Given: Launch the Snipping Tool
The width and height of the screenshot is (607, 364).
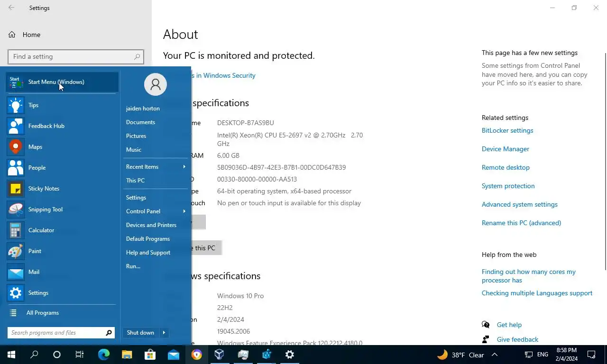Looking at the screenshot, I should [62, 209].
